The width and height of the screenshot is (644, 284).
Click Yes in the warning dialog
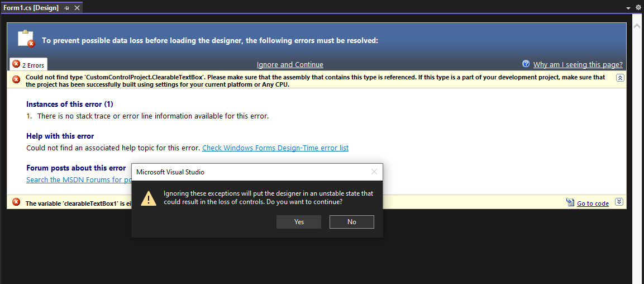[x=299, y=222]
